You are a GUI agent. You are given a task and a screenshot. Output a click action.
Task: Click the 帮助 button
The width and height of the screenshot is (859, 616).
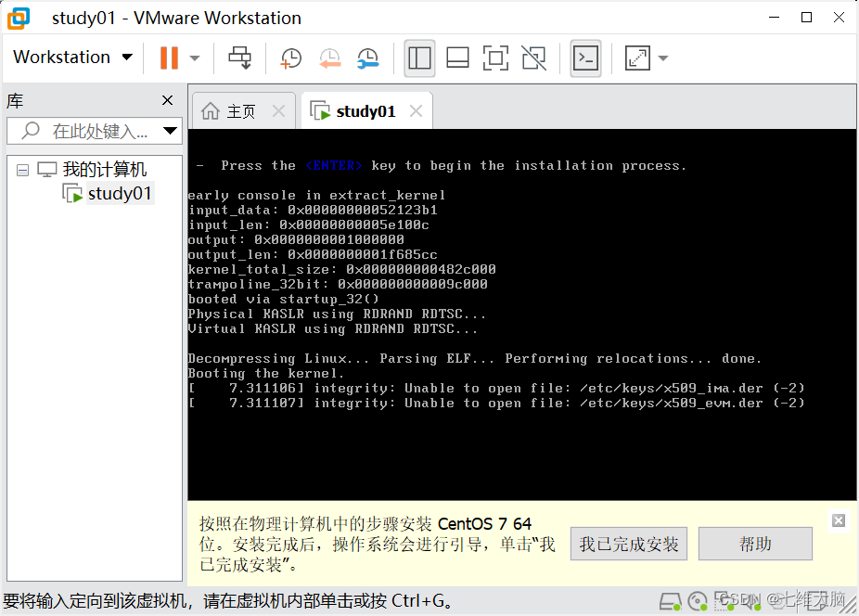click(755, 544)
